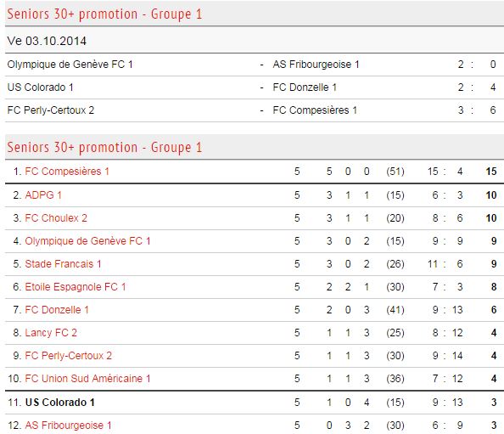Image resolution: width=504 pixels, height=434 pixels.
Task: Select the results section Groupe 1 heading
Action: point(104,14)
